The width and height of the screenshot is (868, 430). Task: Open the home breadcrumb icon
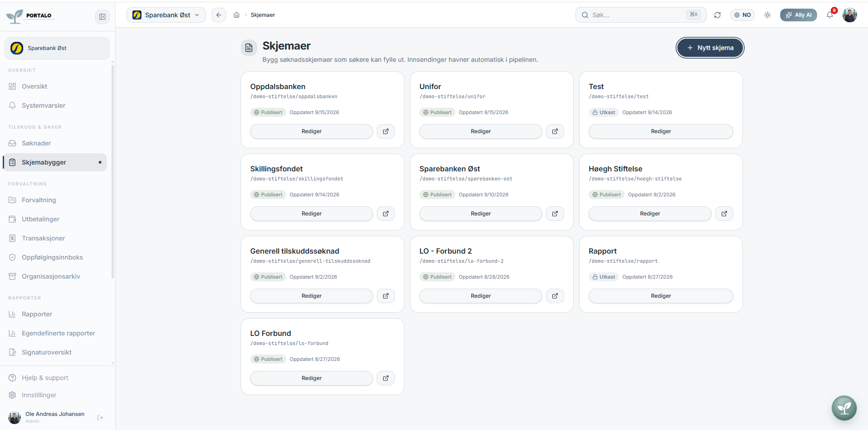(237, 15)
